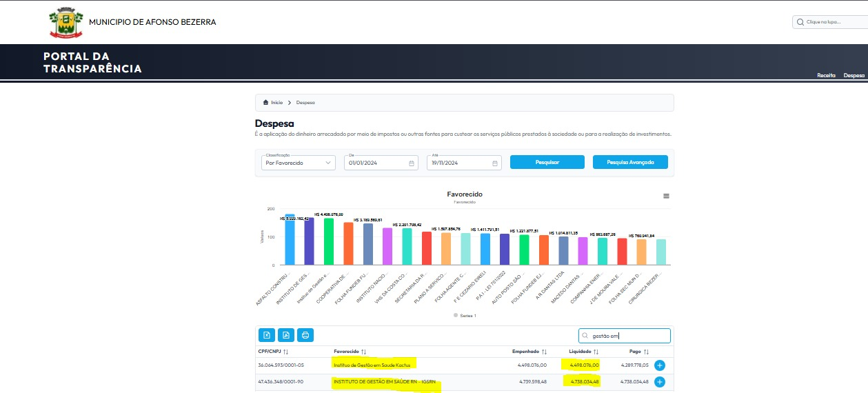Click the municipality coat of arms logo
The width and height of the screenshot is (868, 393).
pos(65,23)
